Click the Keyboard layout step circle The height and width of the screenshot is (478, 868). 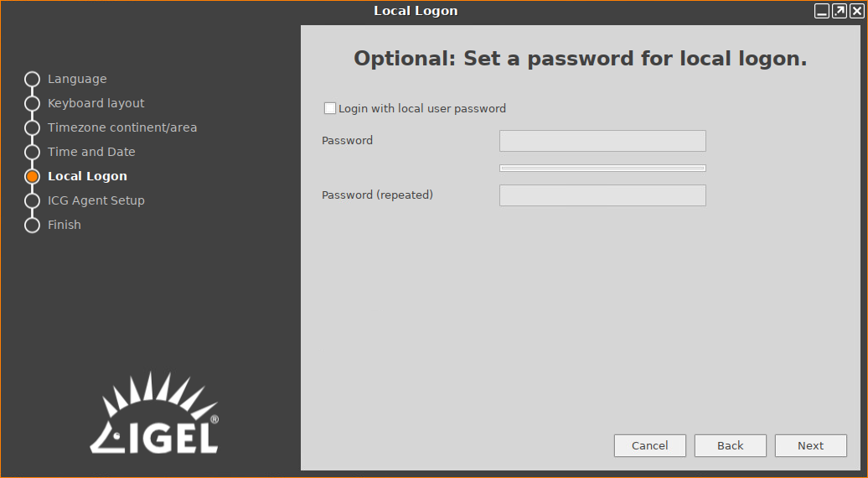point(32,103)
